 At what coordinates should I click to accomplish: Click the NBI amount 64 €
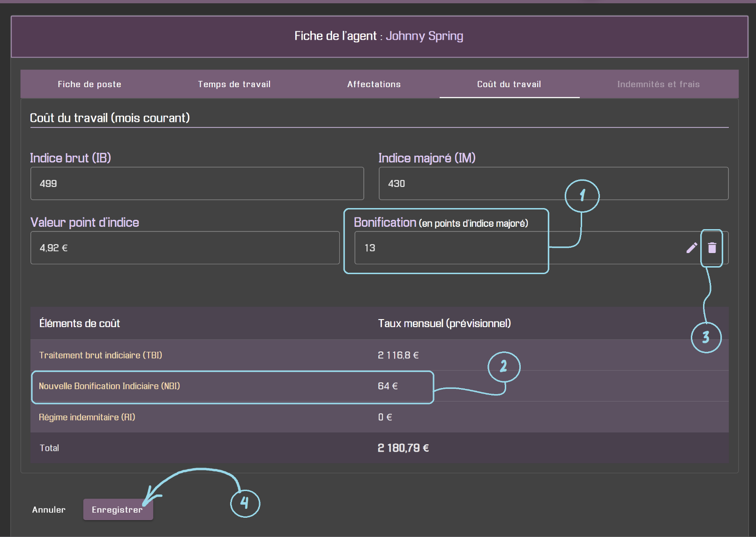click(x=388, y=386)
